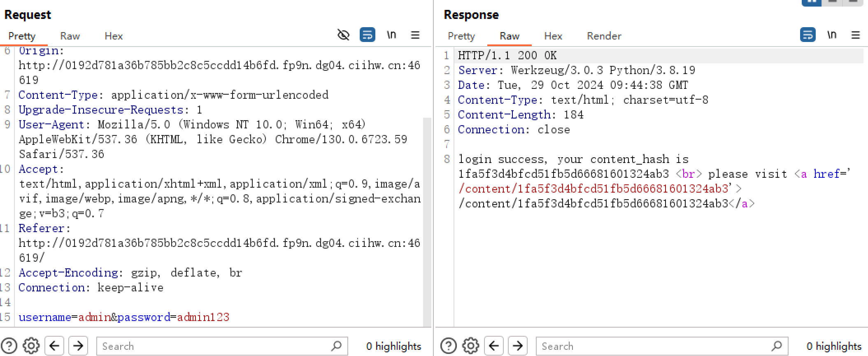Click the Accept-Encoding header line
The height and width of the screenshot is (356, 868).
pyautogui.click(x=130, y=273)
